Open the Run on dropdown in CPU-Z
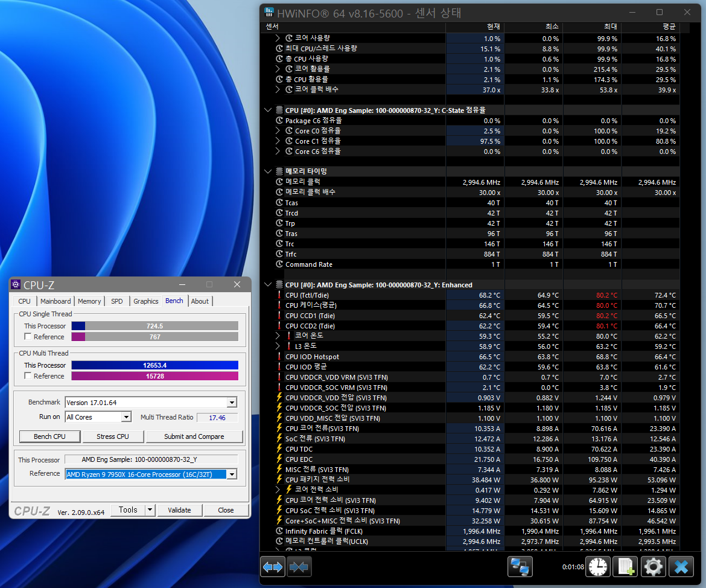706x588 pixels. coord(127,417)
